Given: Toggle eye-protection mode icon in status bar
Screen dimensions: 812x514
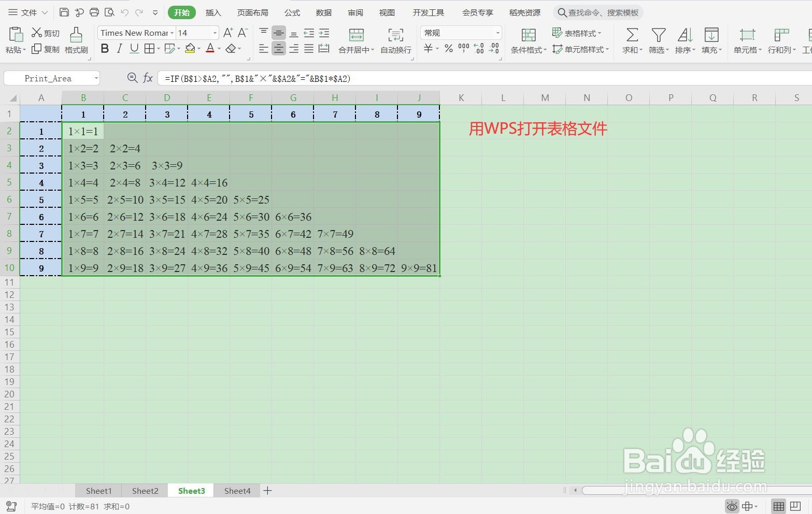Looking at the screenshot, I should tap(732, 506).
